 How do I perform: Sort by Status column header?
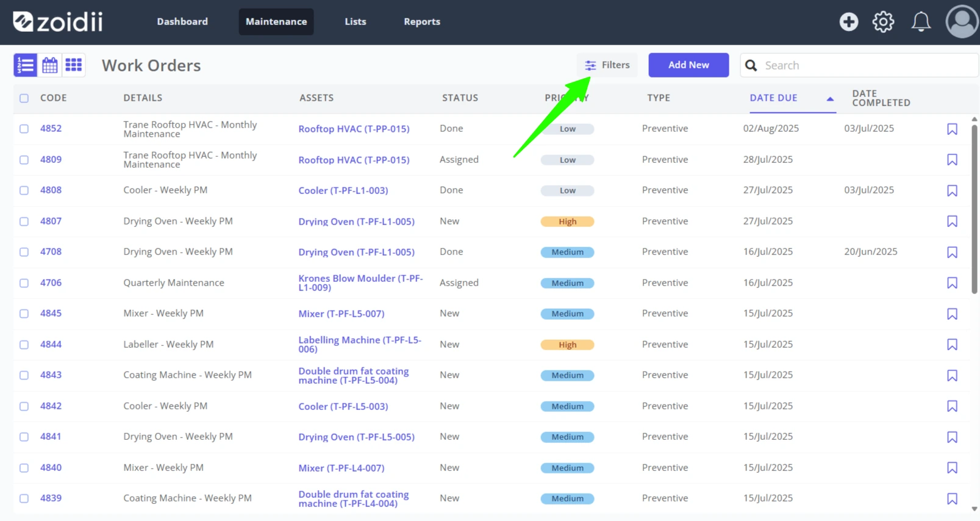tap(460, 98)
